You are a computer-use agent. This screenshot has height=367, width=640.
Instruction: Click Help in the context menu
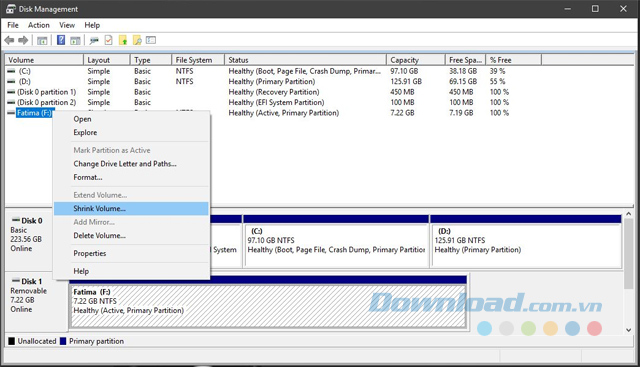131,271
